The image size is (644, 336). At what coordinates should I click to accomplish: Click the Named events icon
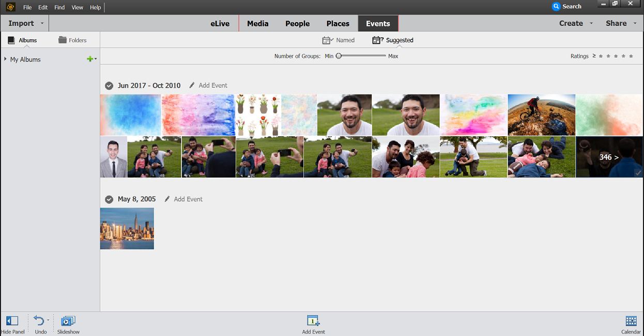coord(339,40)
